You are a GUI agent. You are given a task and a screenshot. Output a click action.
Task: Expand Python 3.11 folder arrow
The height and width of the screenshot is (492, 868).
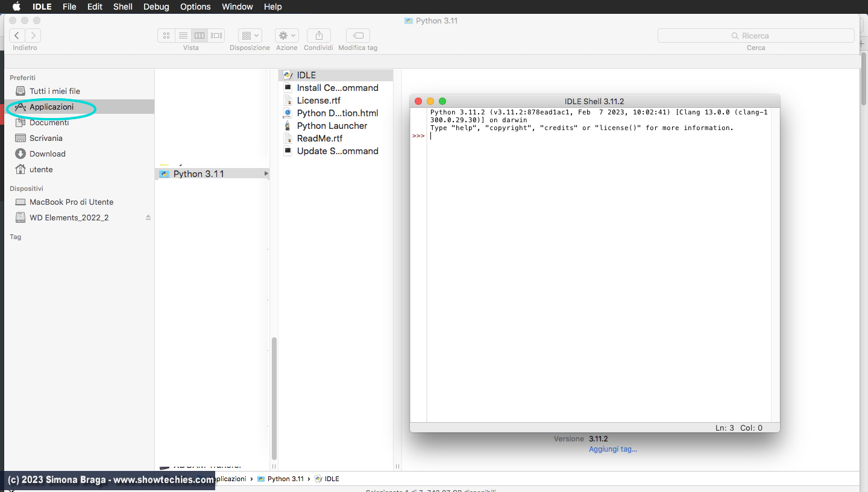click(x=266, y=173)
